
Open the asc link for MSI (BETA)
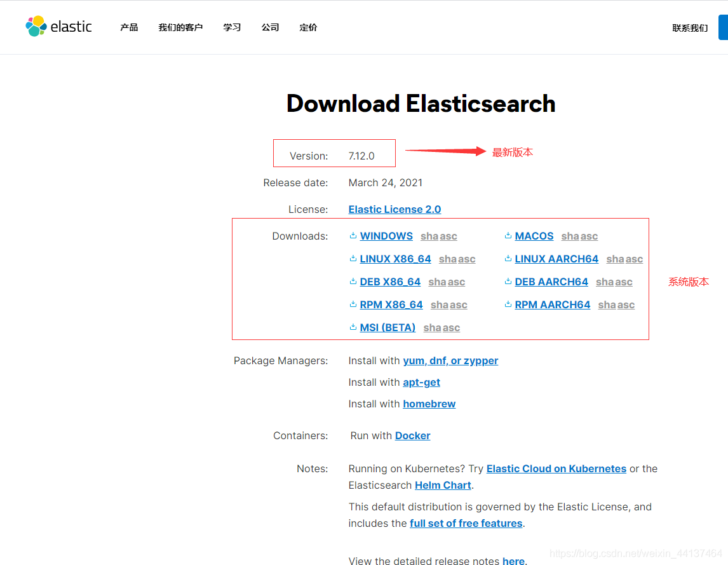tap(451, 328)
